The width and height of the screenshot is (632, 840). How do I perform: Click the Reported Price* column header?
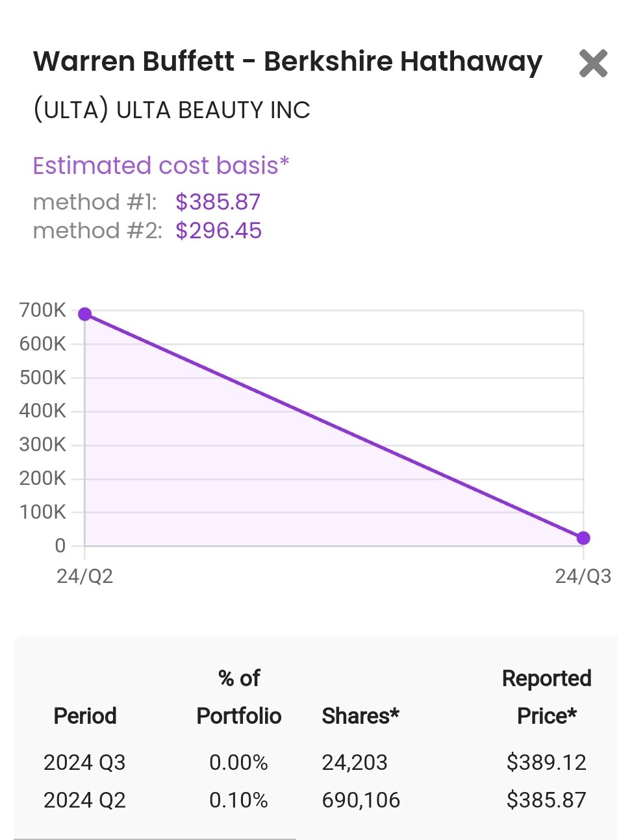pyautogui.click(x=546, y=697)
